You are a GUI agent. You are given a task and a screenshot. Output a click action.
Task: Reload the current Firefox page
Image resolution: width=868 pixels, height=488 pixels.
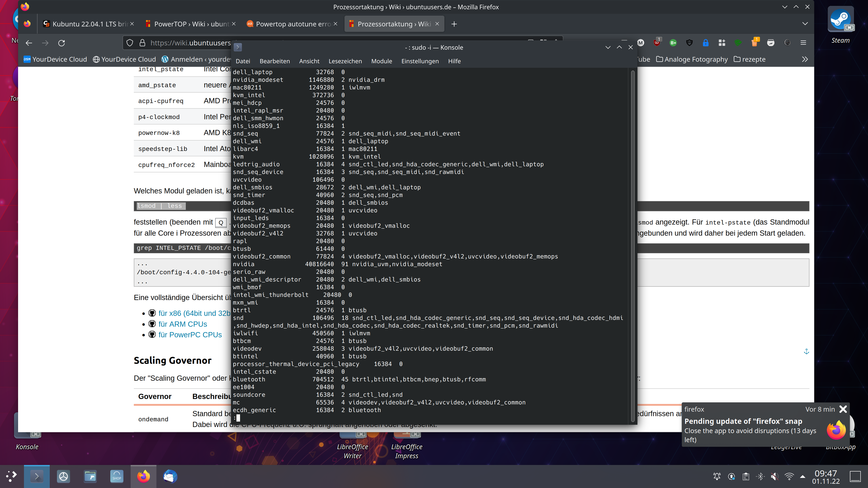(x=61, y=43)
